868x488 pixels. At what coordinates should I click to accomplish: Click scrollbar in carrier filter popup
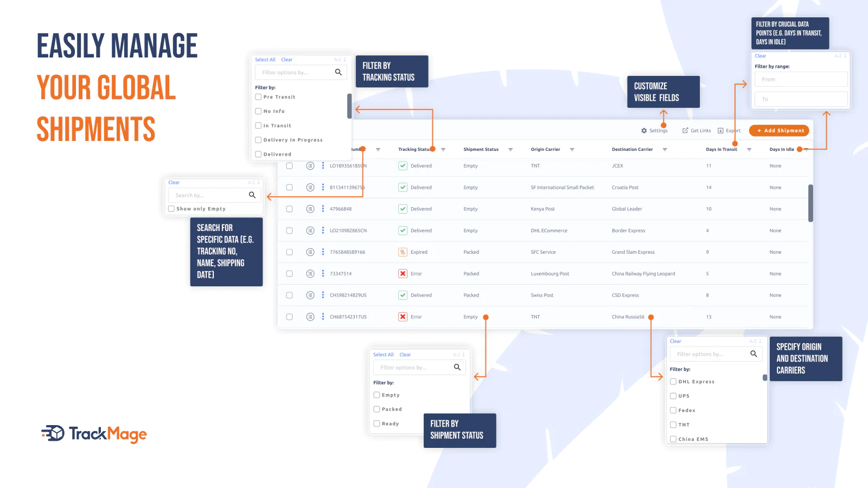tap(765, 378)
